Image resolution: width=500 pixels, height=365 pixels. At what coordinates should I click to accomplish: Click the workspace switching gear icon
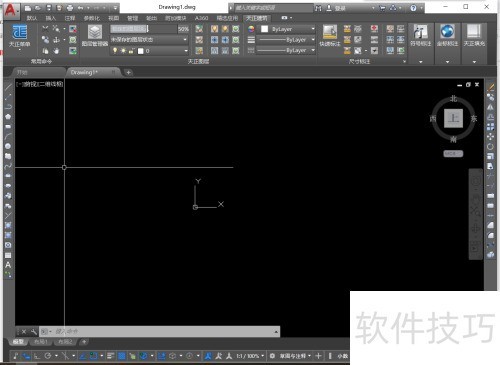click(272, 356)
